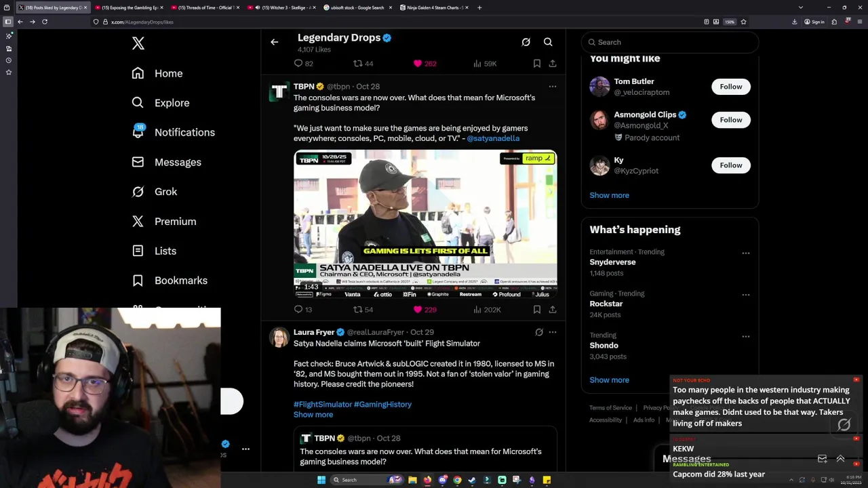Open the #GamingHistory hashtag

(382, 404)
